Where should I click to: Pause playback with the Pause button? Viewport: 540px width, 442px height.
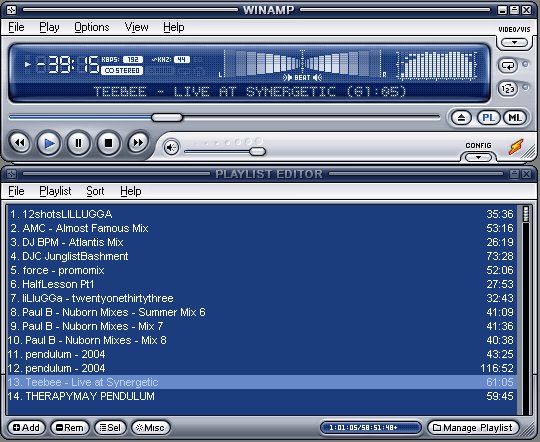(79, 143)
